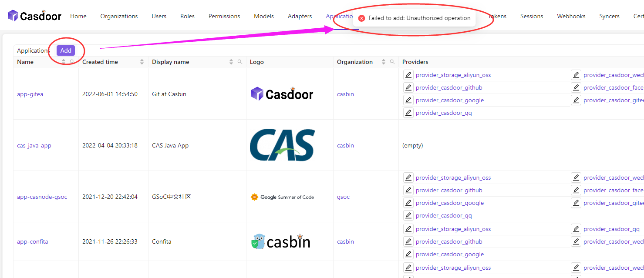
Task: Click the Add application button
Action: (x=65, y=50)
